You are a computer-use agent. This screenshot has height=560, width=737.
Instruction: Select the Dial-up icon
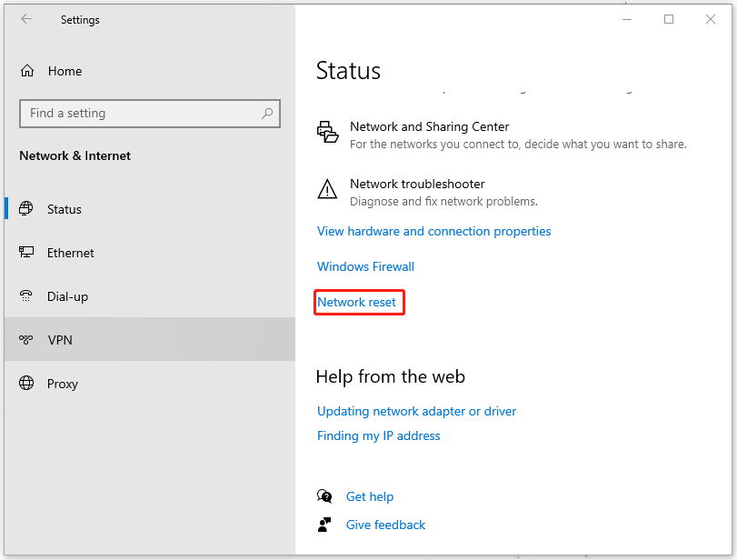(27, 296)
